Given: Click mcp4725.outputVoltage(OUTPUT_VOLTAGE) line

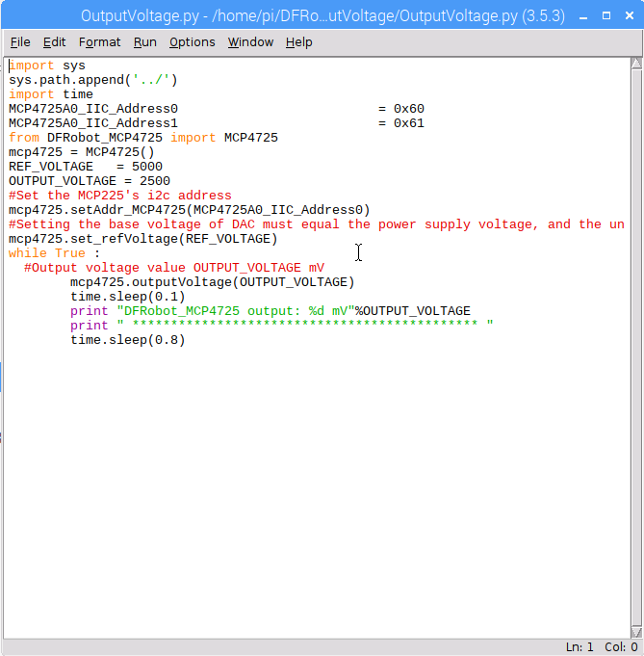Looking at the screenshot, I should click(213, 282).
